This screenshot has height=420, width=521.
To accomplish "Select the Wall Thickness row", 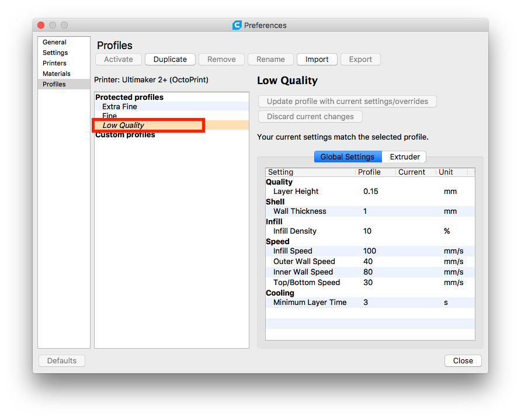I will (370, 211).
